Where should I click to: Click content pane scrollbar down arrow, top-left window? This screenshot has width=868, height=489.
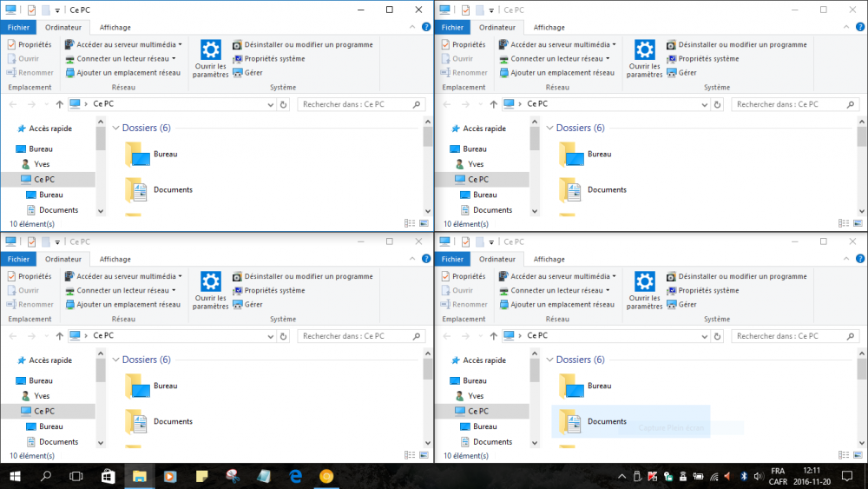tap(427, 211)
